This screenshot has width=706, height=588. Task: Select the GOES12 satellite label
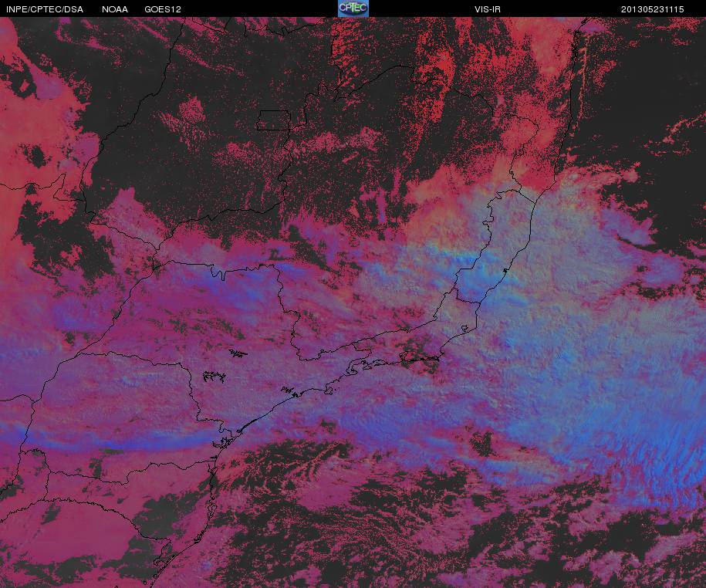(163, 9)
